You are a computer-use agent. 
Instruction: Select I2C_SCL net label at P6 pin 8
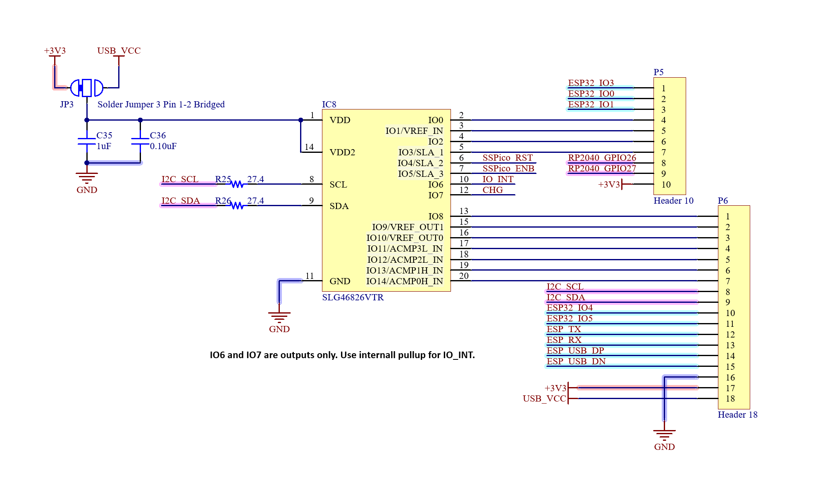tap(565, 287)
